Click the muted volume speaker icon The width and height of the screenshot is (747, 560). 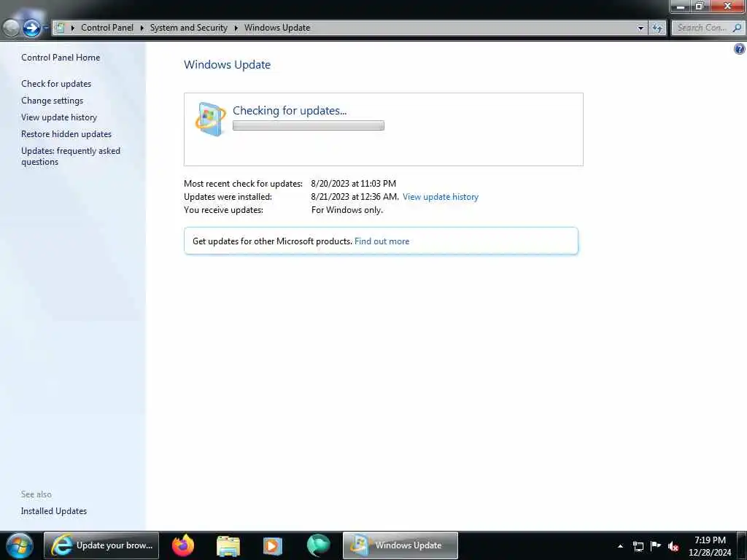coord(673,546)
